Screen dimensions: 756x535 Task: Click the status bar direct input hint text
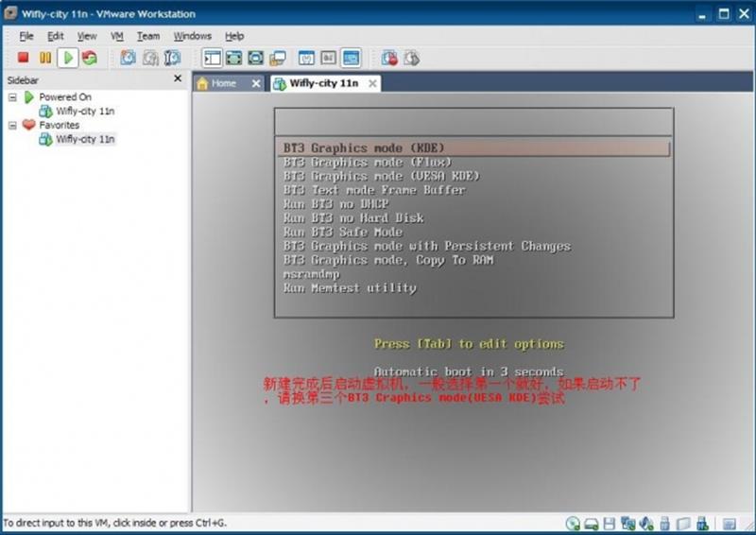coord(114,523)
